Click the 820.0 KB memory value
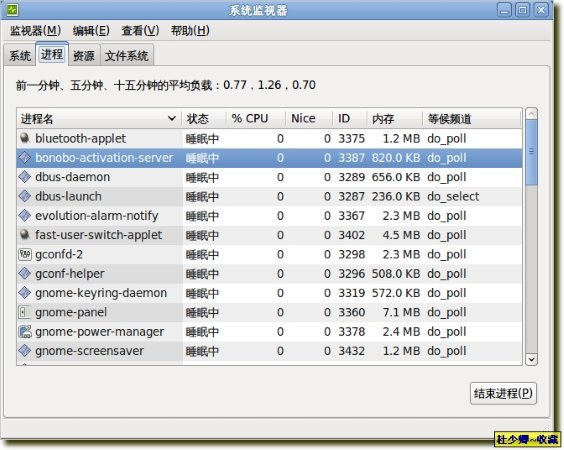564x450 pixels. pos(396,158)
